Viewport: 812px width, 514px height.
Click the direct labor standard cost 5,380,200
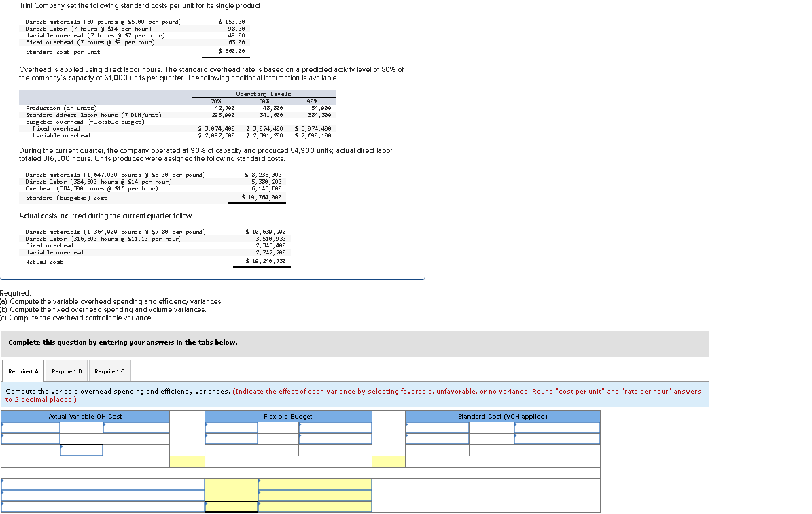[x=266, y=182]
